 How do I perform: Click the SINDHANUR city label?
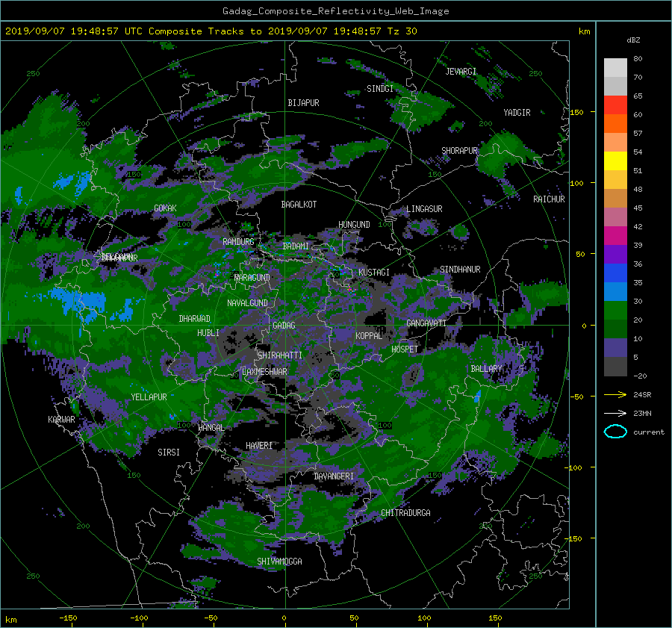click(460, 270)
